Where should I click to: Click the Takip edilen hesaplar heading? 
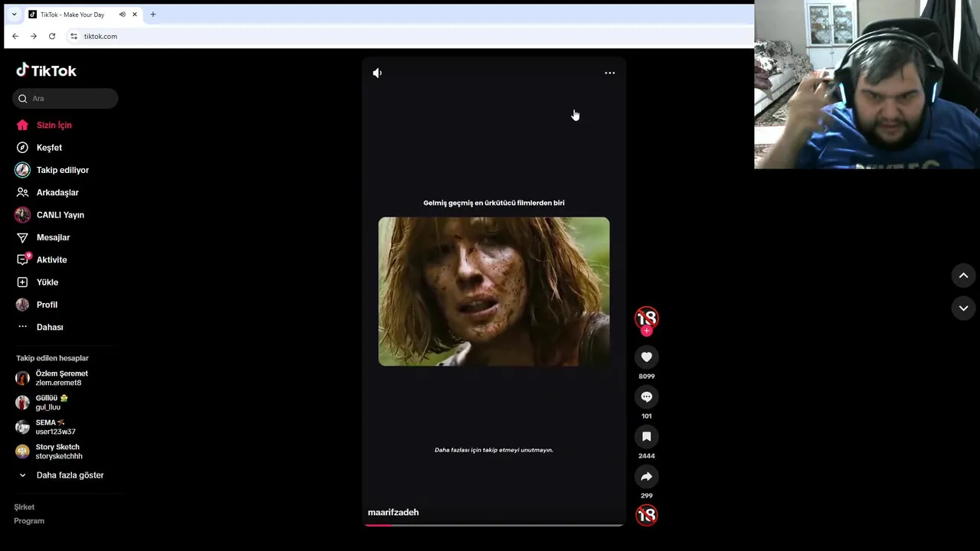click(52, 358)
